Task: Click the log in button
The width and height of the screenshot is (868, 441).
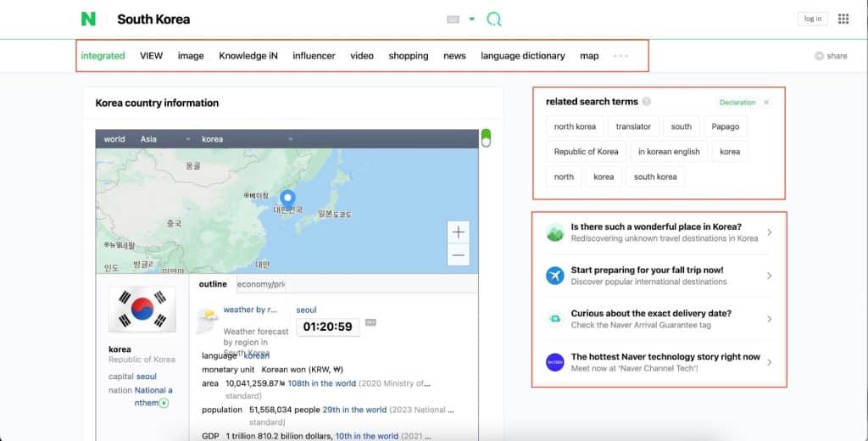Action: click(x=812, y=19)
